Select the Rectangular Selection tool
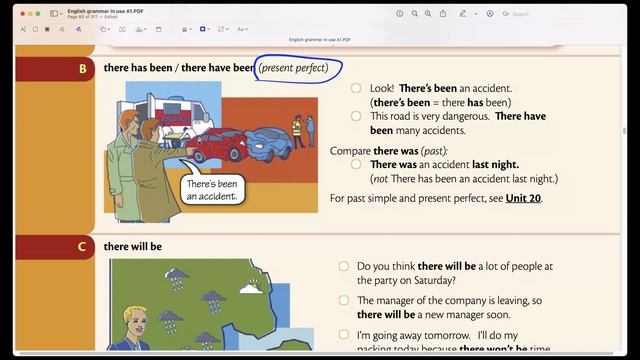The image size is (640, 360). click(36, 29)
